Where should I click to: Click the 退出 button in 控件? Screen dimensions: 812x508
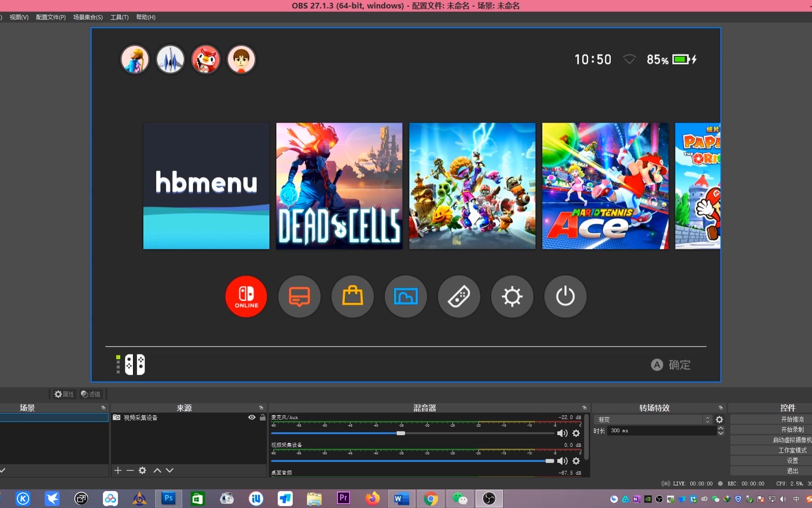[771, 471]
